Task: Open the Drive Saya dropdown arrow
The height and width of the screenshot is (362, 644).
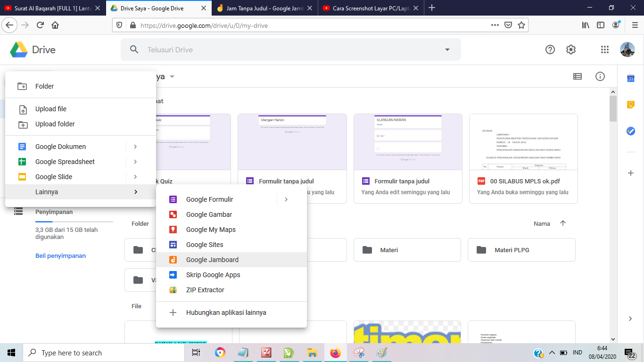Action: 172,76
